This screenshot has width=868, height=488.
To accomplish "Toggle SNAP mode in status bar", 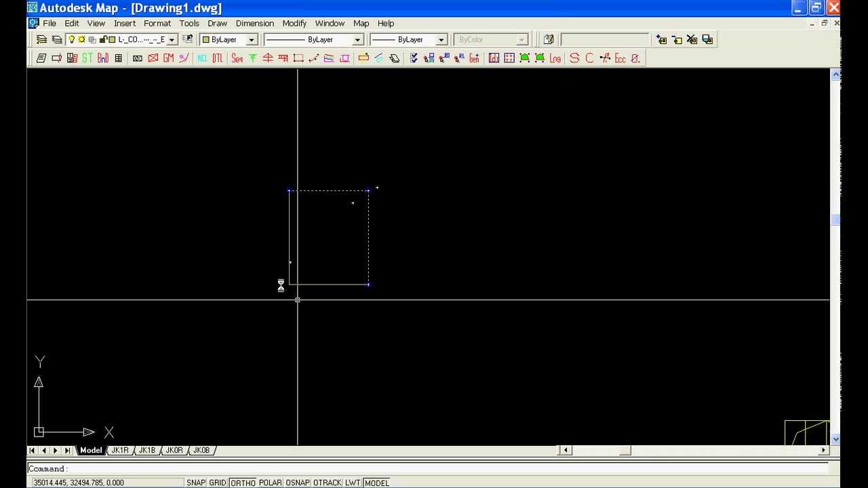I will [x=196, y=483].
